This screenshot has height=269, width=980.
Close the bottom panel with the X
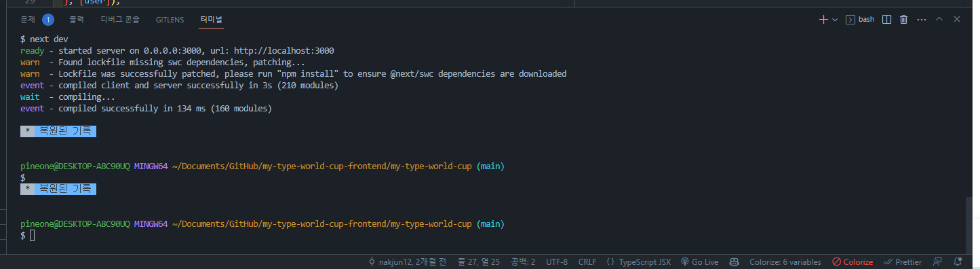(x=957, y=20)
